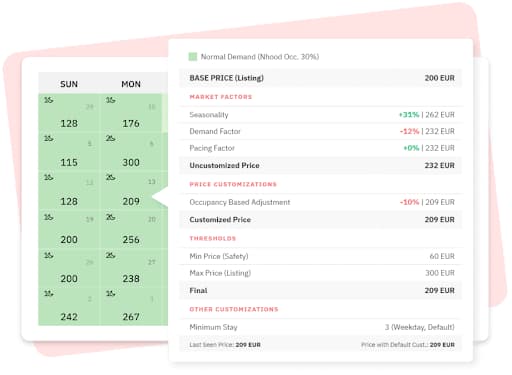Click the min-stay icon in the 200 cell dated 19

(49, 217)
